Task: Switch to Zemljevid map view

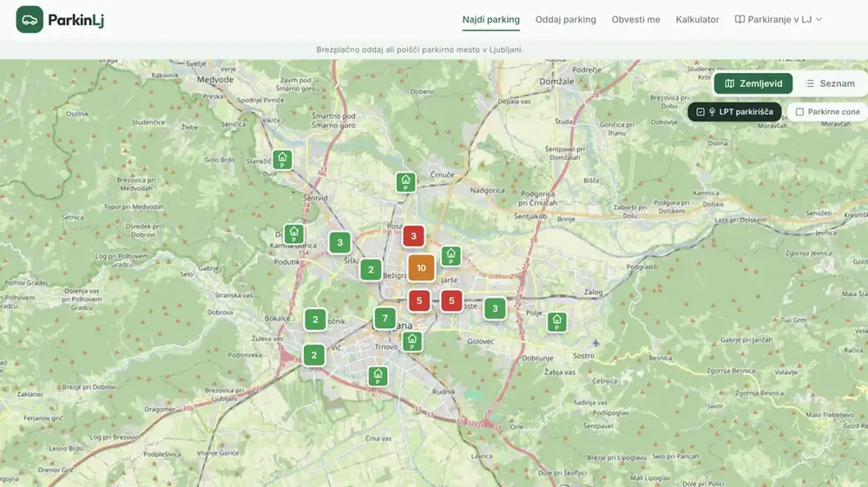Action: pyautogui.click(x=753, y=83)
